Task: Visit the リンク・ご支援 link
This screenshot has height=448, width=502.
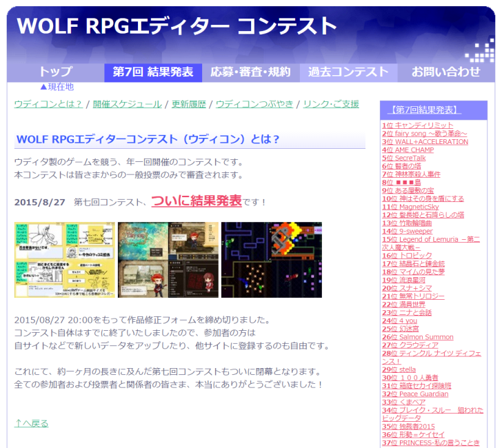Action: coord(331,104)
